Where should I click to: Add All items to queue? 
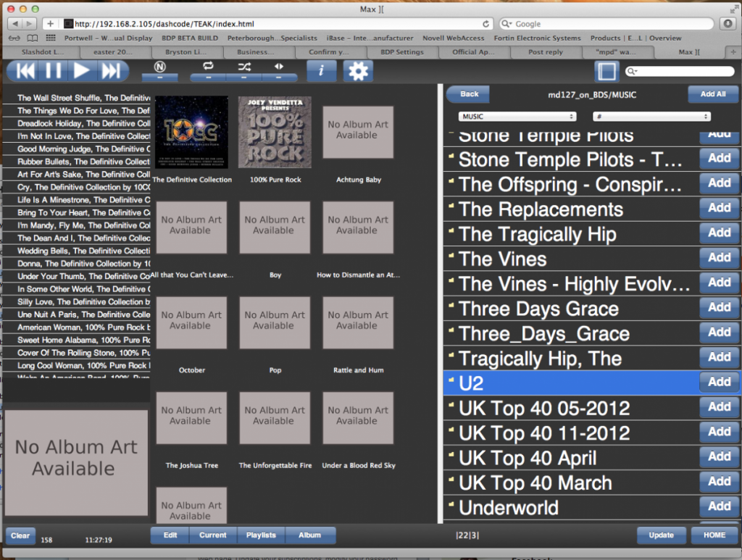pyautogui.click(x=713, y=94)
